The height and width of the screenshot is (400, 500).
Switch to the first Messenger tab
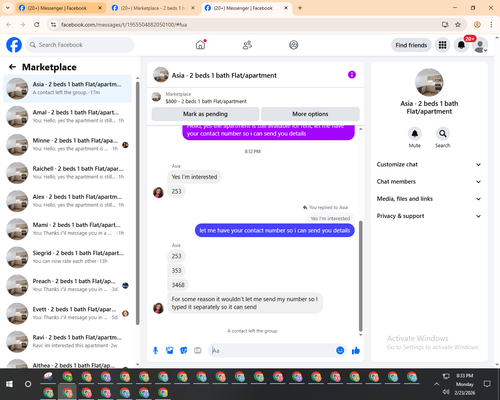pyautogui.click(x=61, y=8)
